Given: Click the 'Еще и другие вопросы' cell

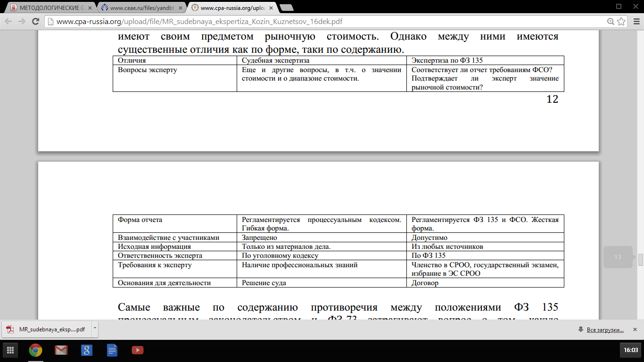Looking at the screenshot, I should coord(322,78).
